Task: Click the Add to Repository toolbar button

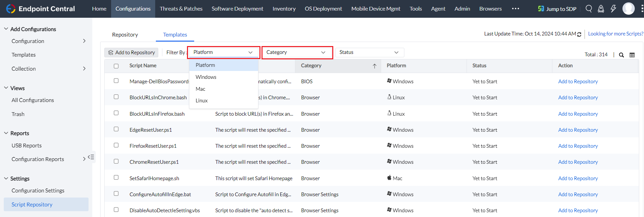Action: coord(131,53)
